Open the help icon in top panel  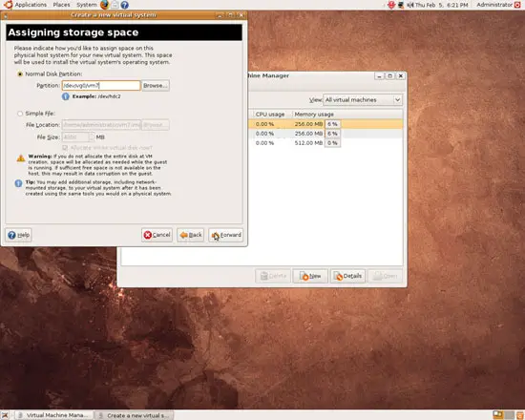[124, 5]
